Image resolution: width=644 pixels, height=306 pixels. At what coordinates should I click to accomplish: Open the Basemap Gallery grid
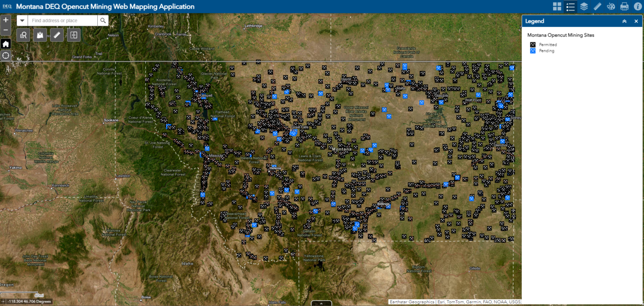(557, 7)
